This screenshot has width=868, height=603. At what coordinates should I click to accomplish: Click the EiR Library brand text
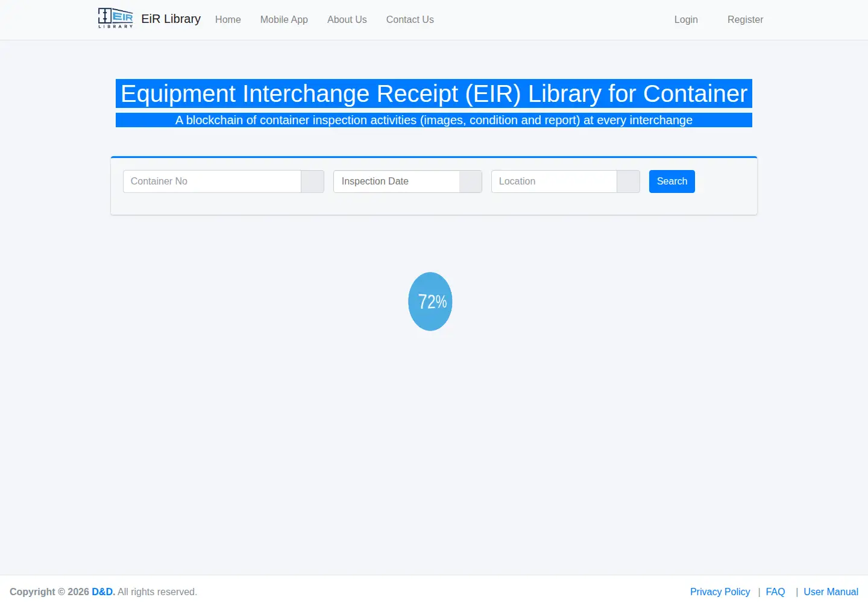171,19
